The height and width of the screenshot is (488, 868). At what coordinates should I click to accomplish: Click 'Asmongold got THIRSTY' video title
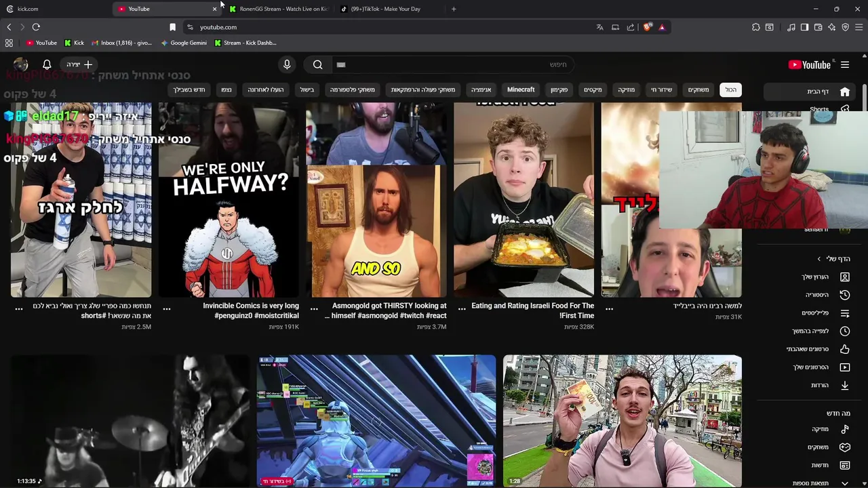coord(386,310)
